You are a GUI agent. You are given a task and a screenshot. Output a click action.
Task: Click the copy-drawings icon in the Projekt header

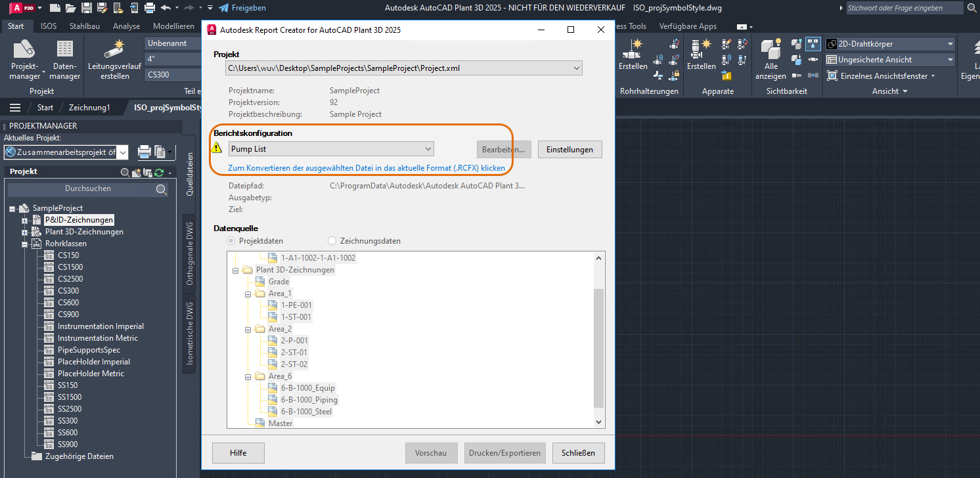click(148, 173)
